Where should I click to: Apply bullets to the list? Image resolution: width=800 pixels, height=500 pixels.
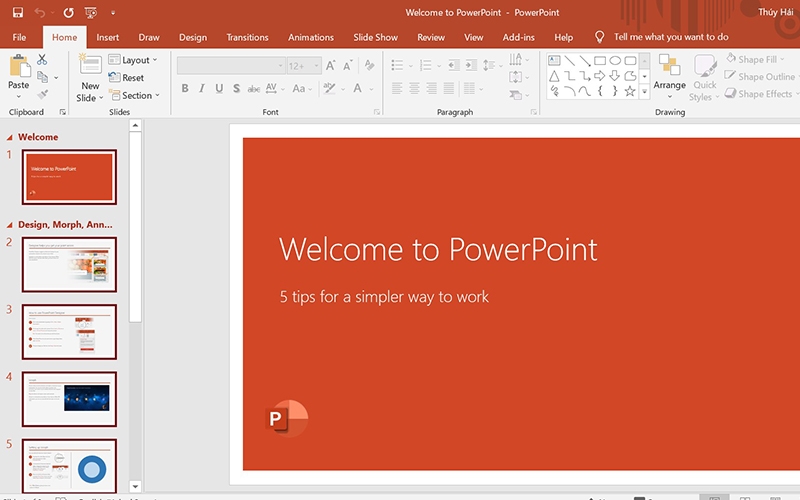(397, 65)
